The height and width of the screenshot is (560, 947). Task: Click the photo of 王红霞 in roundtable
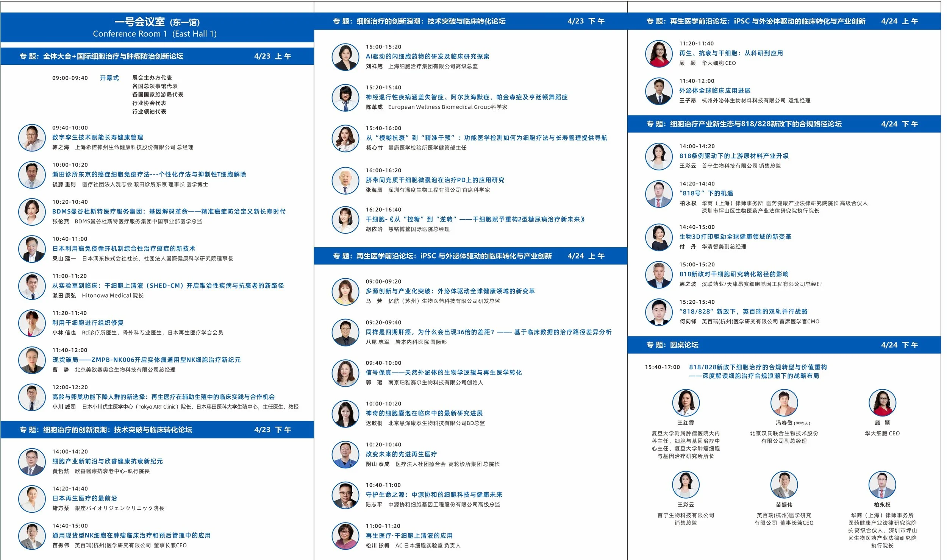pos(686,402)
